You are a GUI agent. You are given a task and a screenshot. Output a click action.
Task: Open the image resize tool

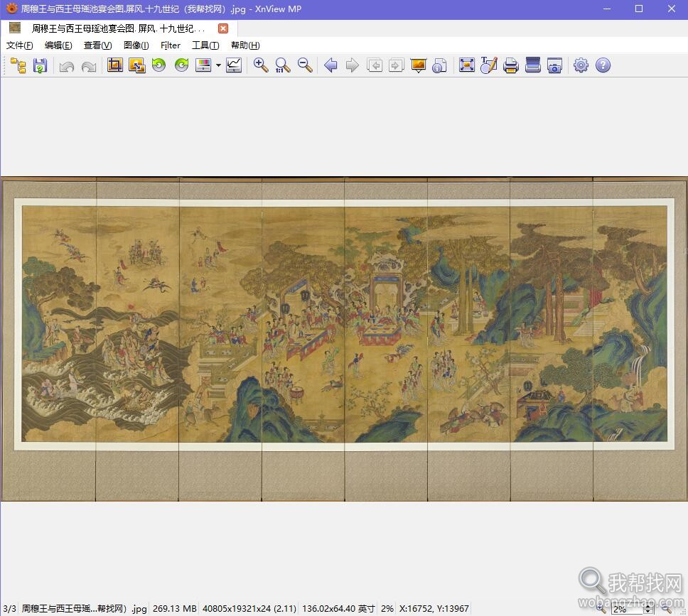click(137, 65)
